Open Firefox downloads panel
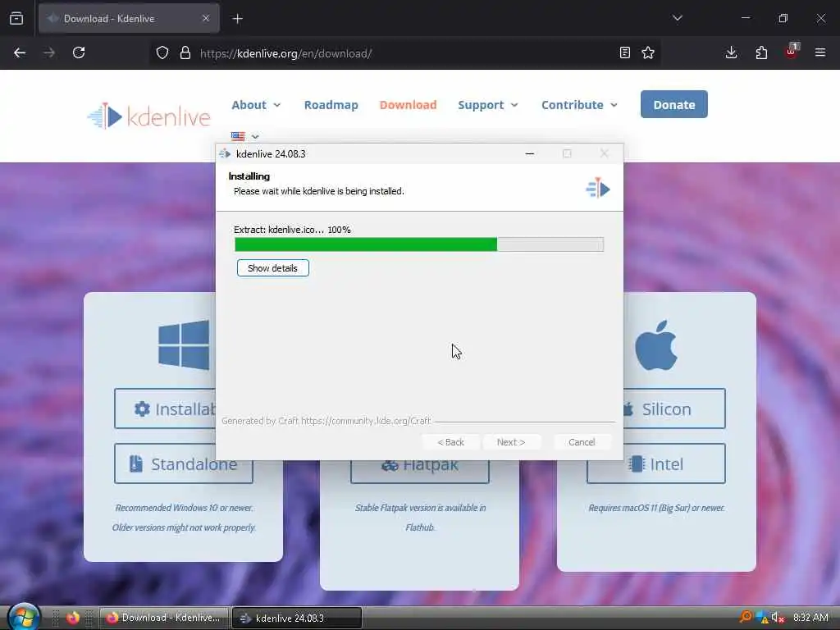Image resolution: width=840 pixels, height=630 pixels. (x=731, y=52)
